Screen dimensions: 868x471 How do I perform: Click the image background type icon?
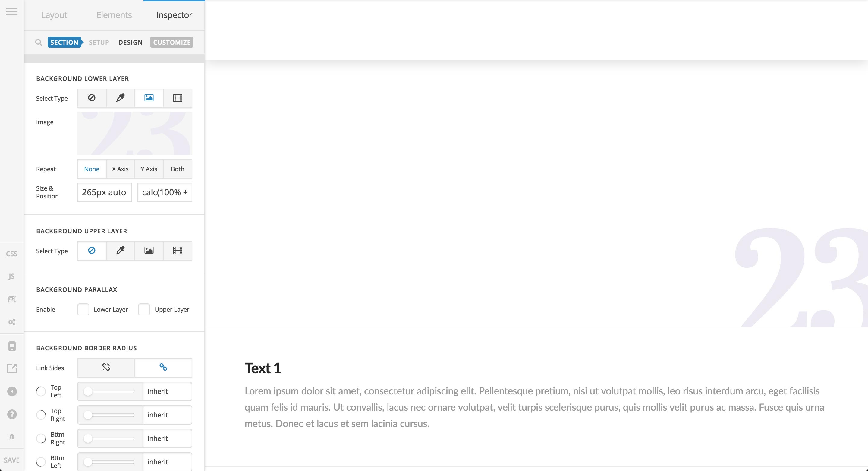pos(149,97)
